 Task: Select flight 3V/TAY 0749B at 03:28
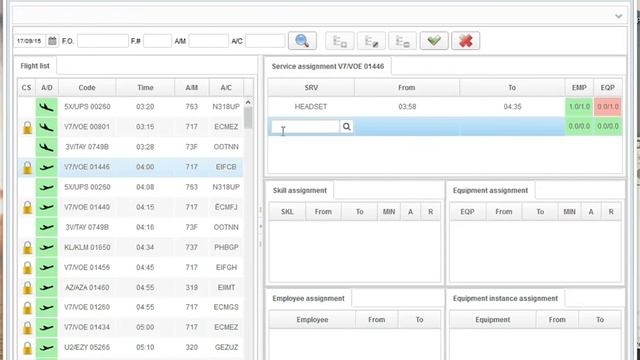click(131, 147)
